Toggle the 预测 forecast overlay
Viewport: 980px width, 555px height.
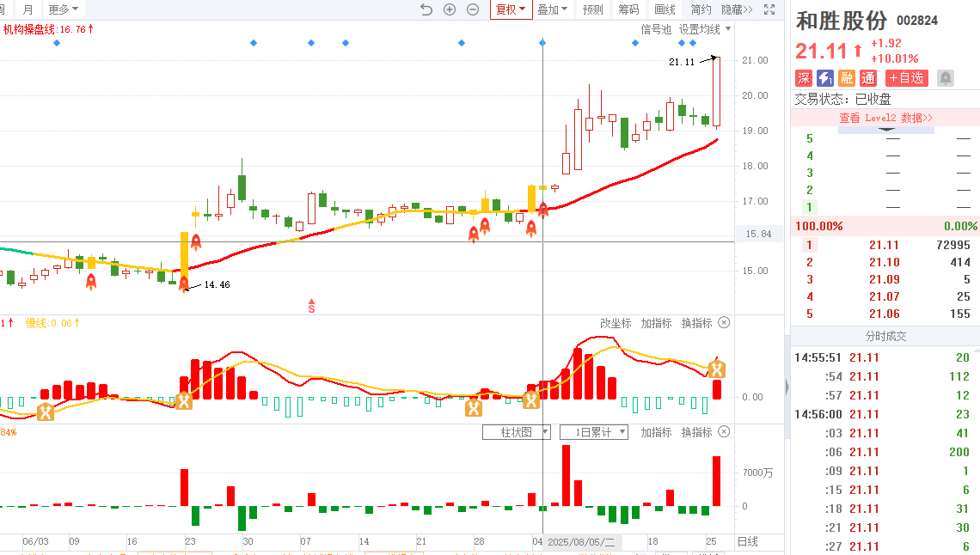tap(592, 9)
